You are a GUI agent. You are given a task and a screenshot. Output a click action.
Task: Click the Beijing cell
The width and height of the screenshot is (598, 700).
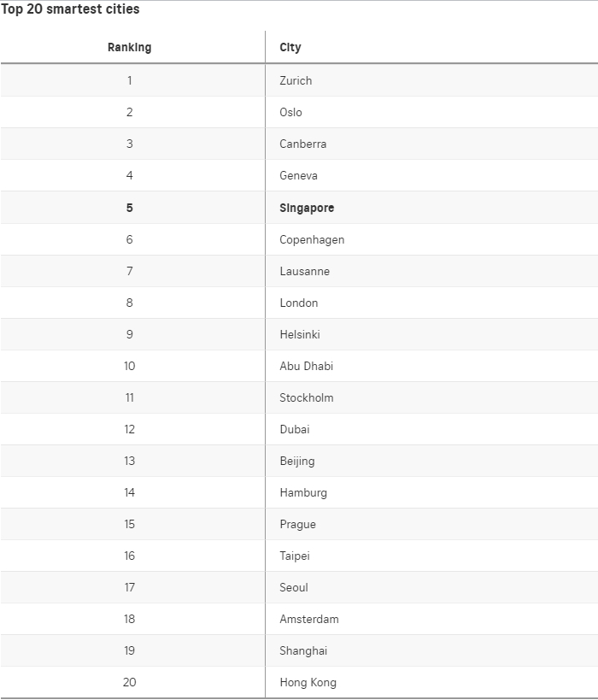click(x=296, y=462)
